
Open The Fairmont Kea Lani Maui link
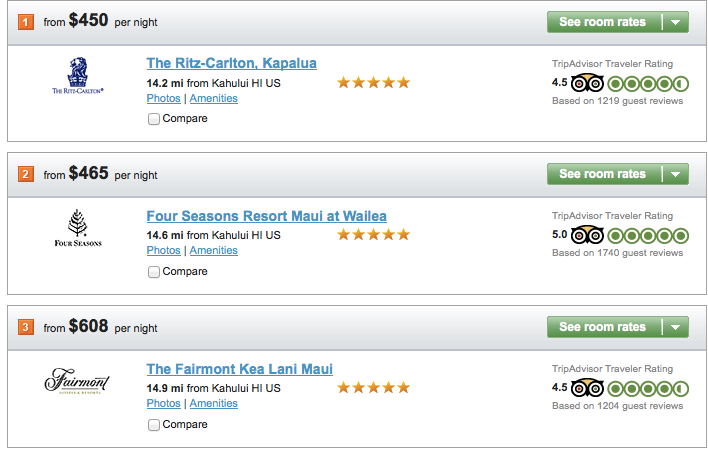click(x=240, y=369)
